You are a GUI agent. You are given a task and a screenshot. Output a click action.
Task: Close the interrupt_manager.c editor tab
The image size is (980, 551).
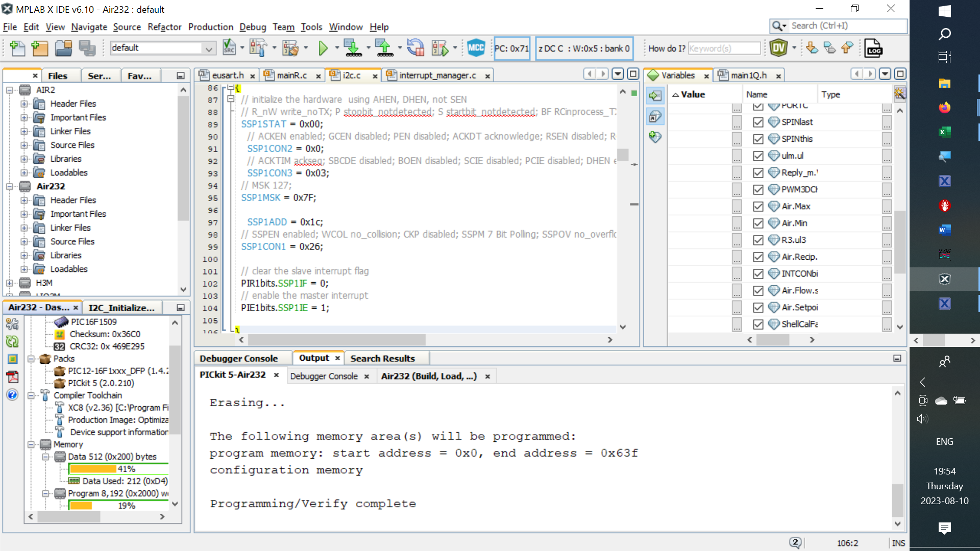[488, 75]
